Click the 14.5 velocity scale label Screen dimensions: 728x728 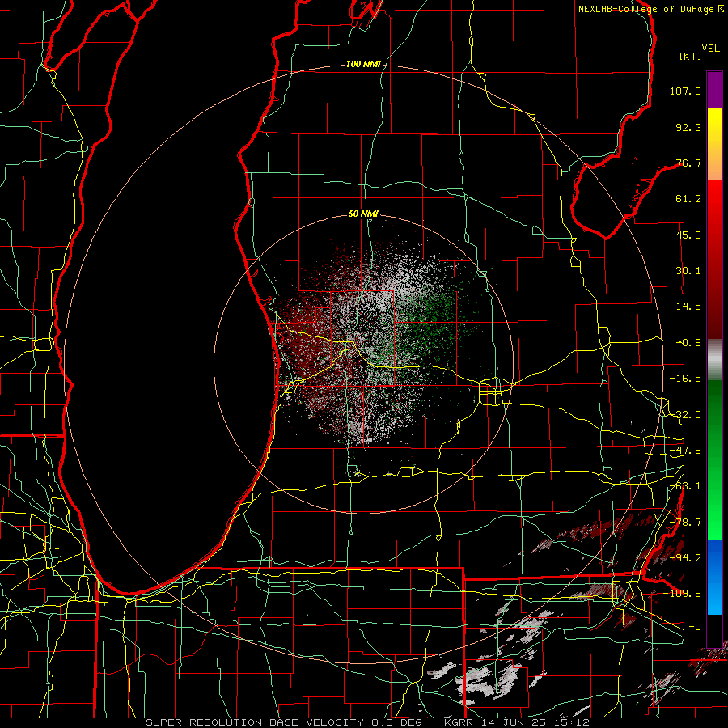click(x=688, y=307)
